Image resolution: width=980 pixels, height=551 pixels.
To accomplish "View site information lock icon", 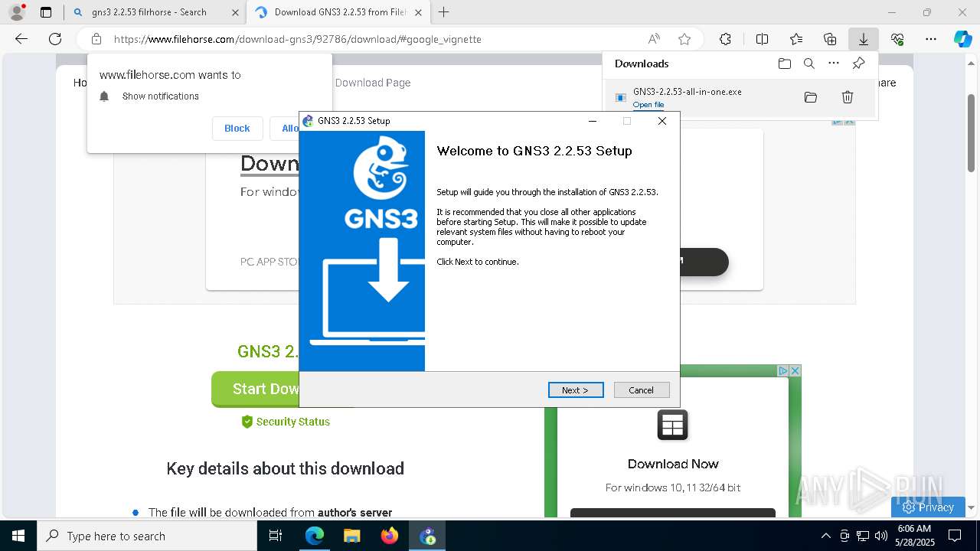I will click(96, 39).
